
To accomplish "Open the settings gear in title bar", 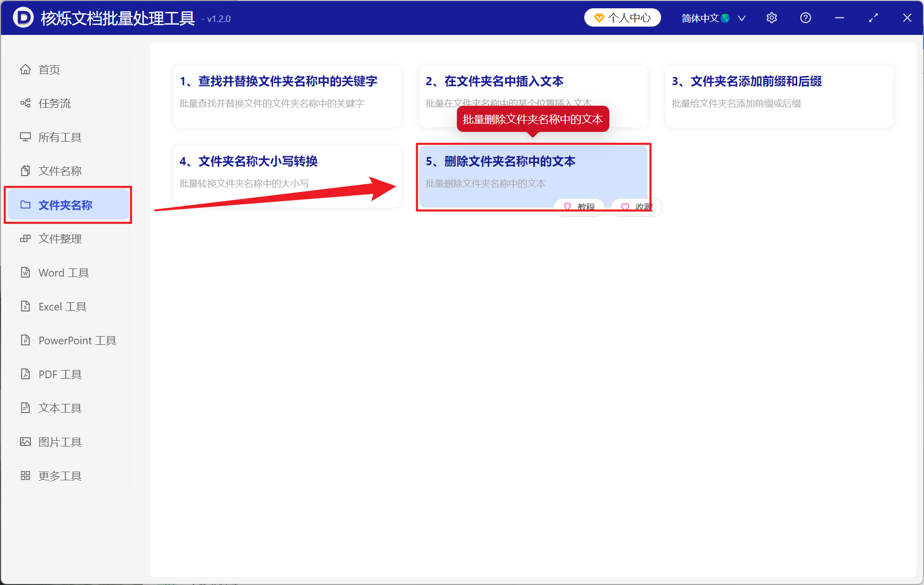I will pos(772,17).
